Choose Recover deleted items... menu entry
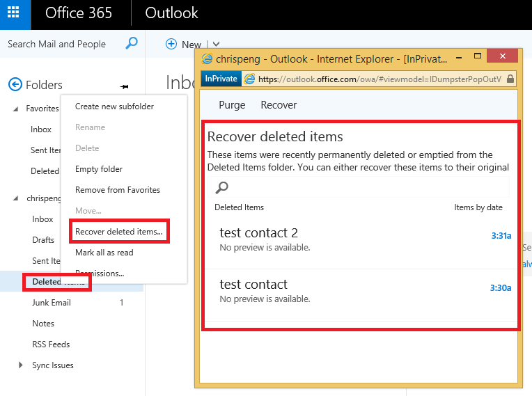 (119, 232)
